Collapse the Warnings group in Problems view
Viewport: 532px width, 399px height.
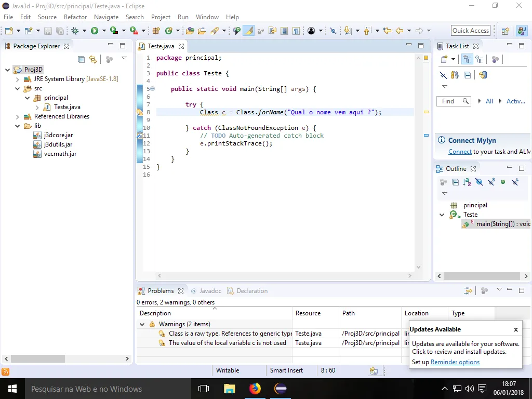[x=142, y=324]
